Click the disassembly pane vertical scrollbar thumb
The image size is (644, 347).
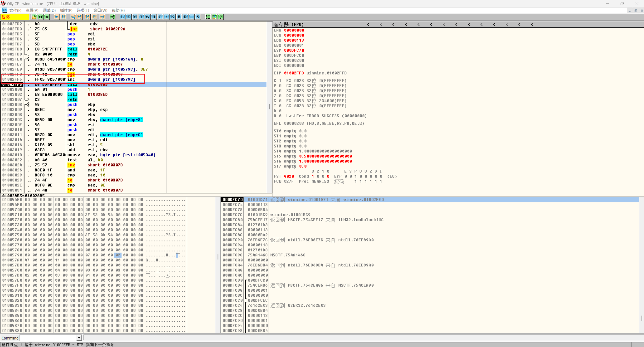point(269,107)
